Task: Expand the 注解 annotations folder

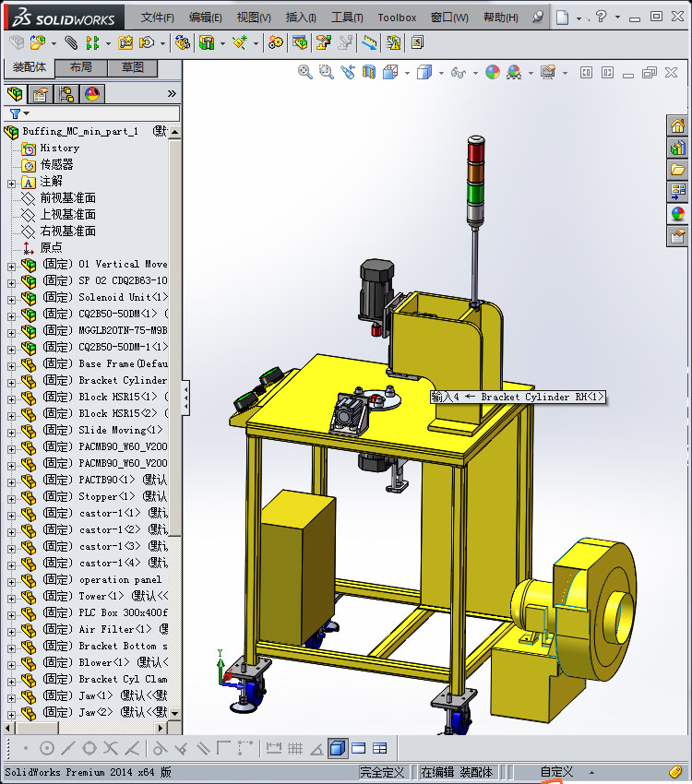Action: tap(11, 184)
